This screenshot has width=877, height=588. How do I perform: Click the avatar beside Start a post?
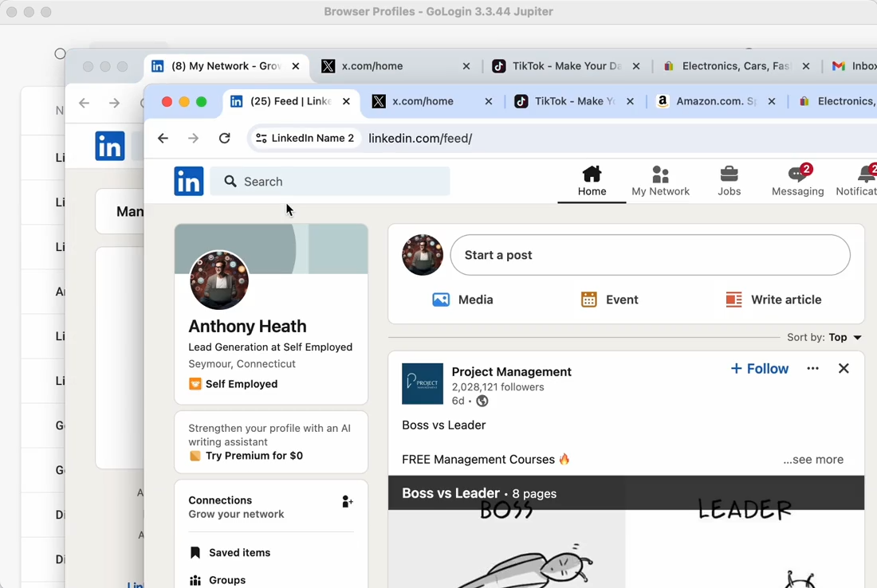[423, 255]
